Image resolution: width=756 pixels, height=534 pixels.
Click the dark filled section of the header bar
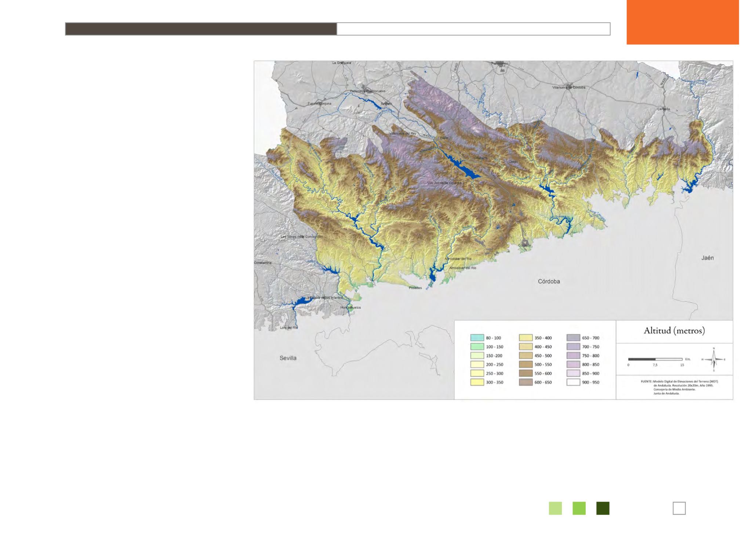(x=201, y=29)
